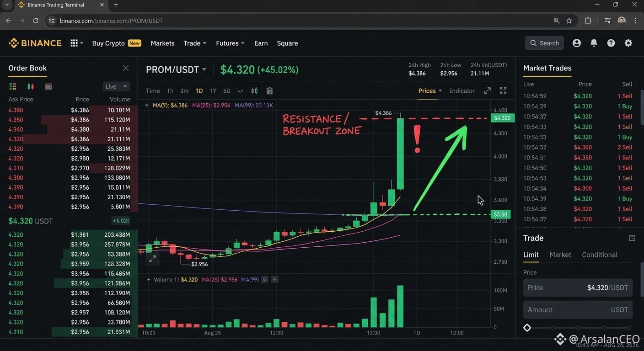The height and width of the screenshot is (351, 644).
Task: Select the 1D chart interval
Action: [199, 91]
